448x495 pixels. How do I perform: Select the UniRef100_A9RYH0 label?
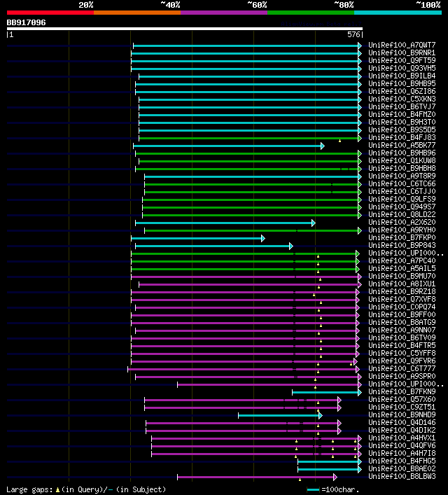(x=402, y=230)
